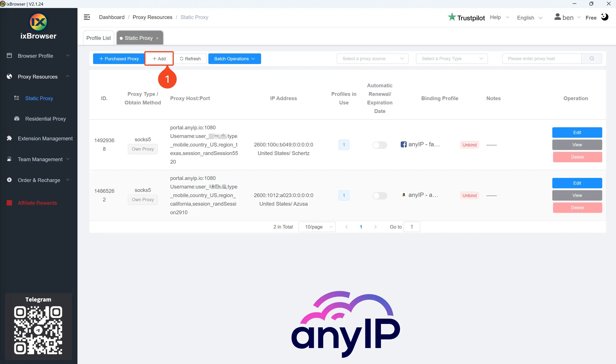
Task: Switch to Profile List tab
Action: tap(98, 38)
